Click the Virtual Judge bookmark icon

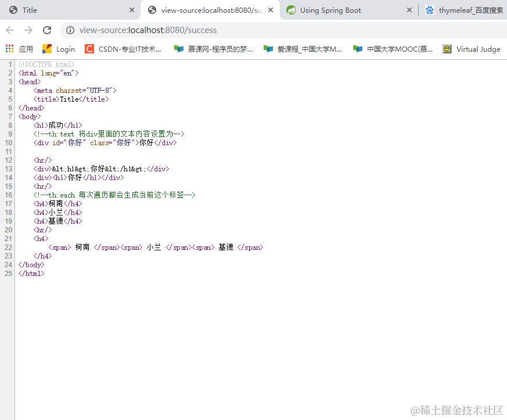click(447, 49)
